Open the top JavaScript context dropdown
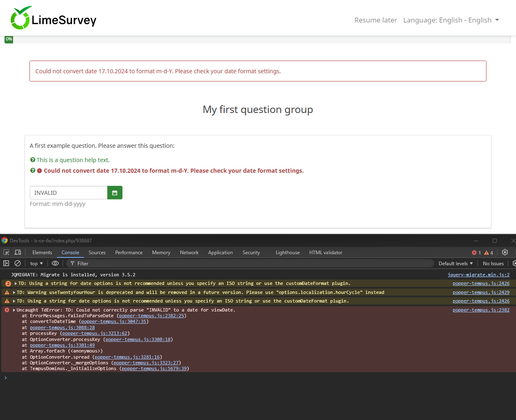 36,264
